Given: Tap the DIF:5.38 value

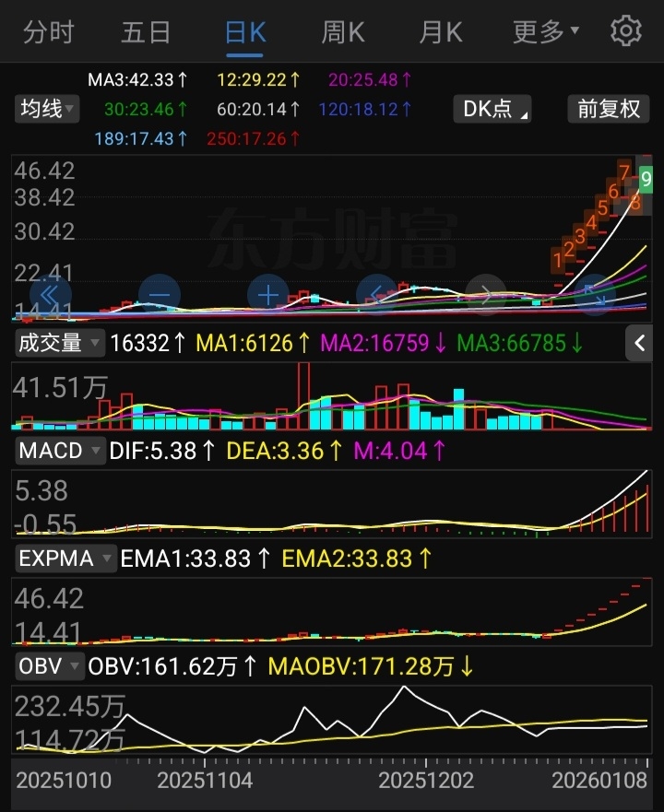Looking at the screenshot, I should (161, 451).
